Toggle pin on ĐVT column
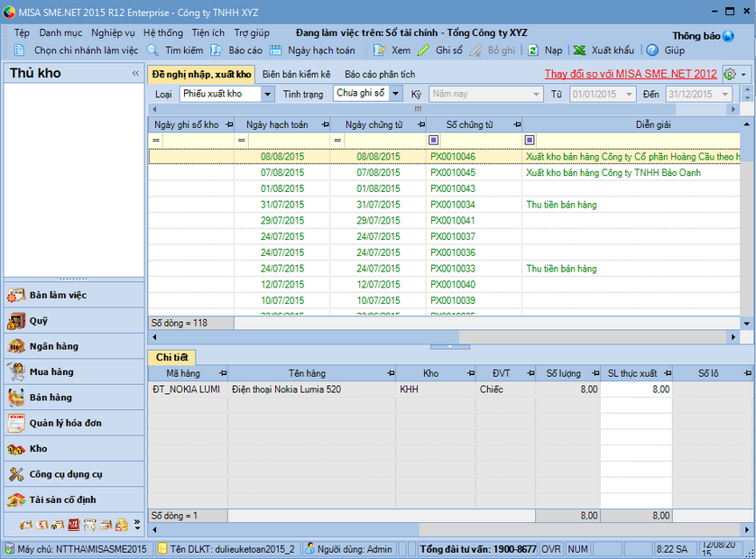 pyautogui.click(x=530, y=373)
